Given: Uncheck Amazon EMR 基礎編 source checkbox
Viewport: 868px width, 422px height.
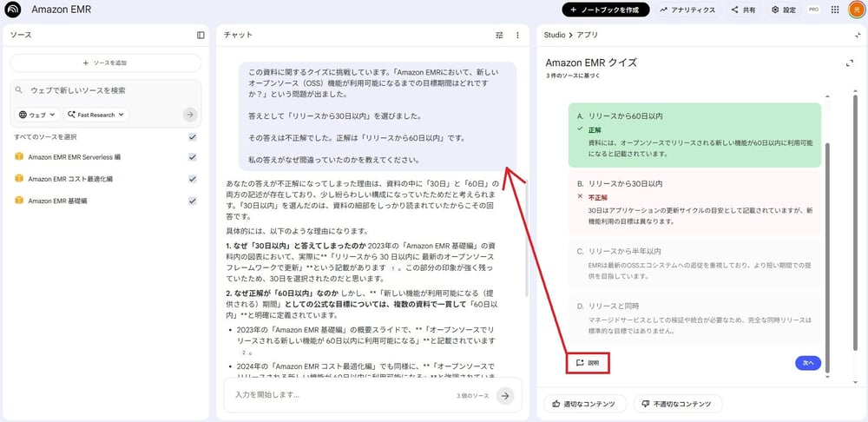Looking at the screenshot, I should (x=193, y=201).
